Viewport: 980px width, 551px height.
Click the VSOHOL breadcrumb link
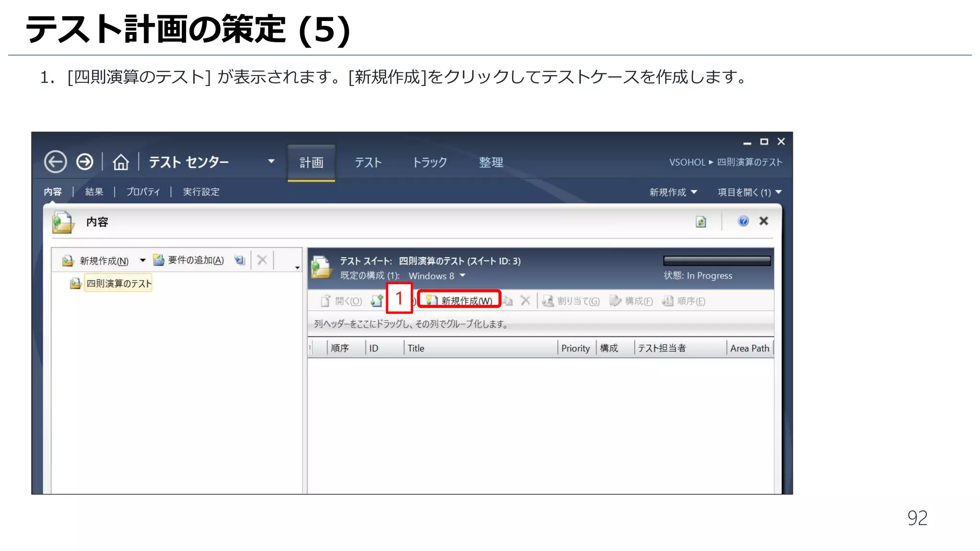click(687, 162)
